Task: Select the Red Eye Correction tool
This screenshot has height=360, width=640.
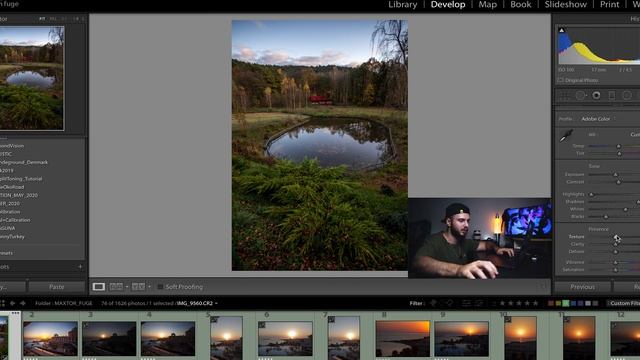Action: (x=596, y=96)
